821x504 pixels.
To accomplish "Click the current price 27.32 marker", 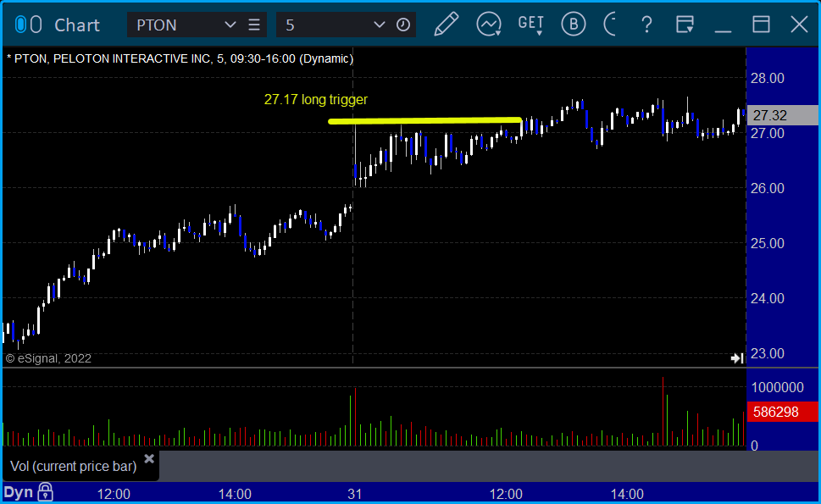I will tap(782, 115).
